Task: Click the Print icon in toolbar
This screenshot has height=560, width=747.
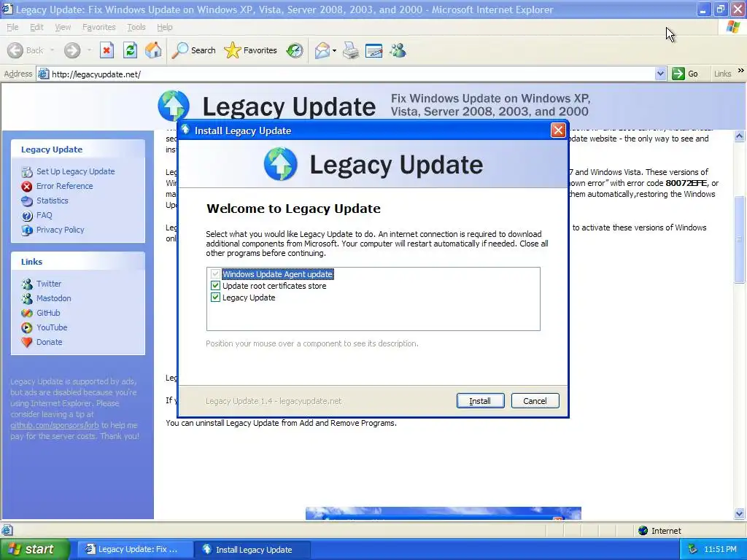Action: click(x=351, y=50)
